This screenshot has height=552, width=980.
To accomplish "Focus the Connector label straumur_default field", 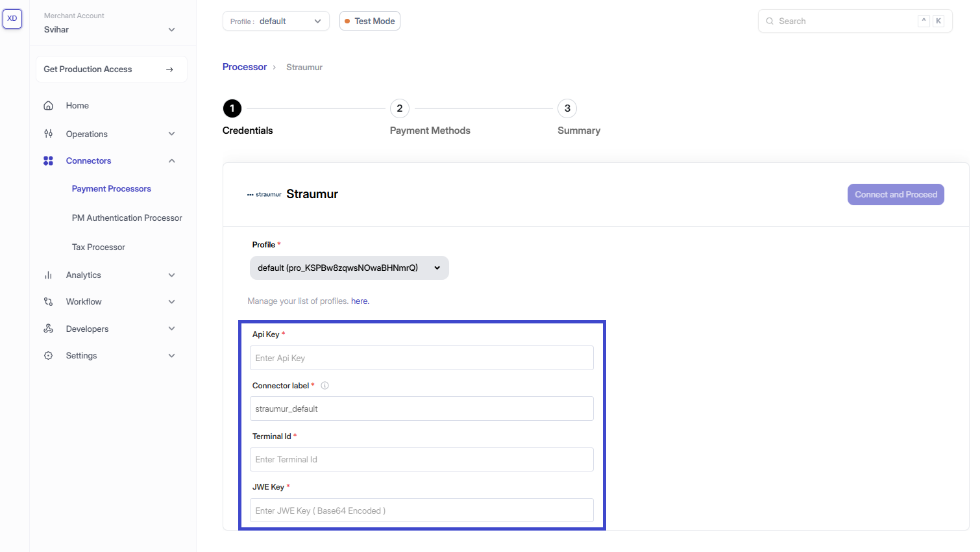I will 422,408.
